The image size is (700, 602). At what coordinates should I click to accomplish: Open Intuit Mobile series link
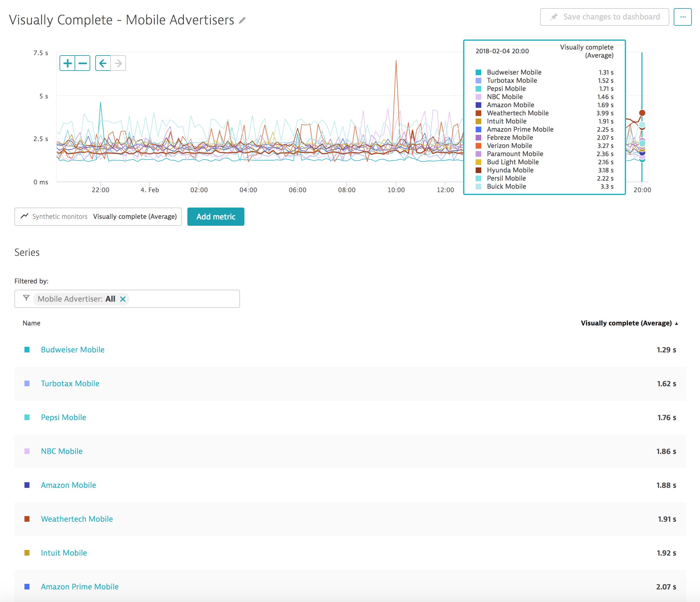pos(64,553)
